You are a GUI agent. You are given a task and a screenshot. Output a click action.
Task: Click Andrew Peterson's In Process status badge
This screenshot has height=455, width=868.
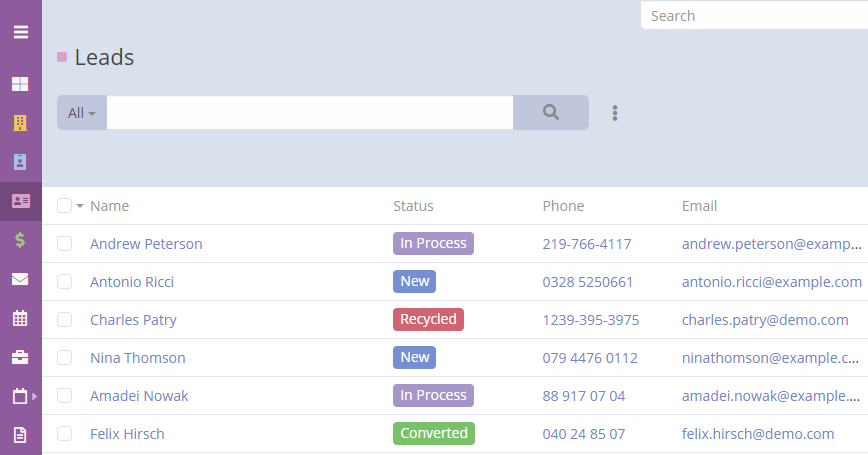[433, 244]
